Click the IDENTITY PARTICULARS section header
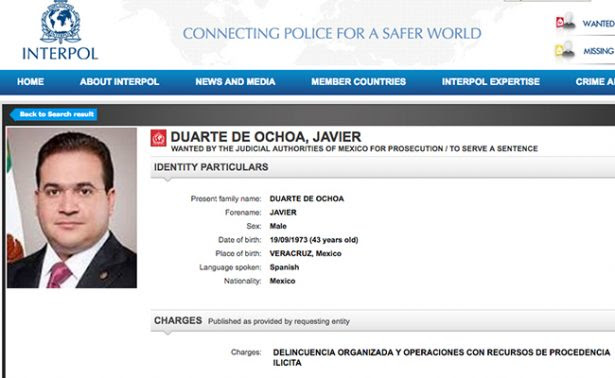615x378 pixels. click(x=211, y=167)
